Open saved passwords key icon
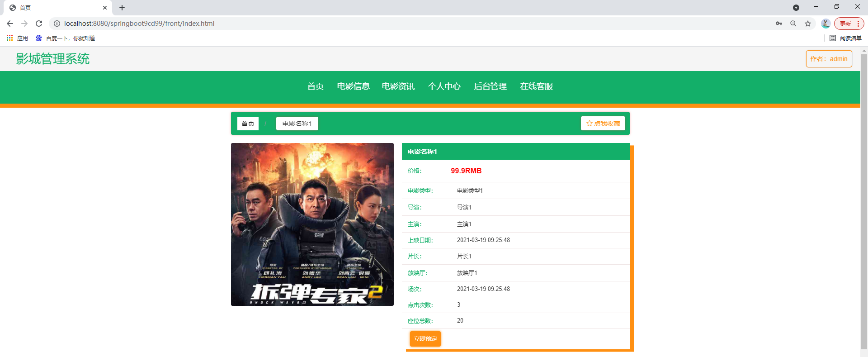 click(779, 24)
